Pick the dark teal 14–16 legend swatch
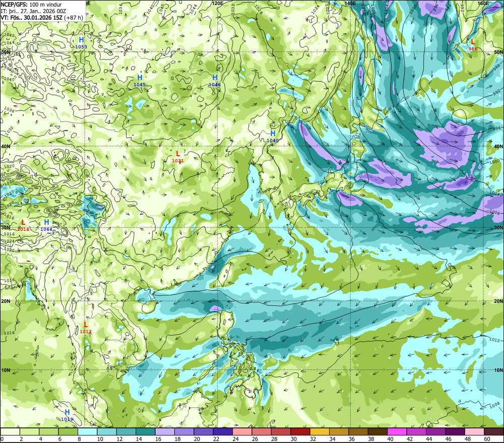This screenshot has width=504, height=443. 146,431
